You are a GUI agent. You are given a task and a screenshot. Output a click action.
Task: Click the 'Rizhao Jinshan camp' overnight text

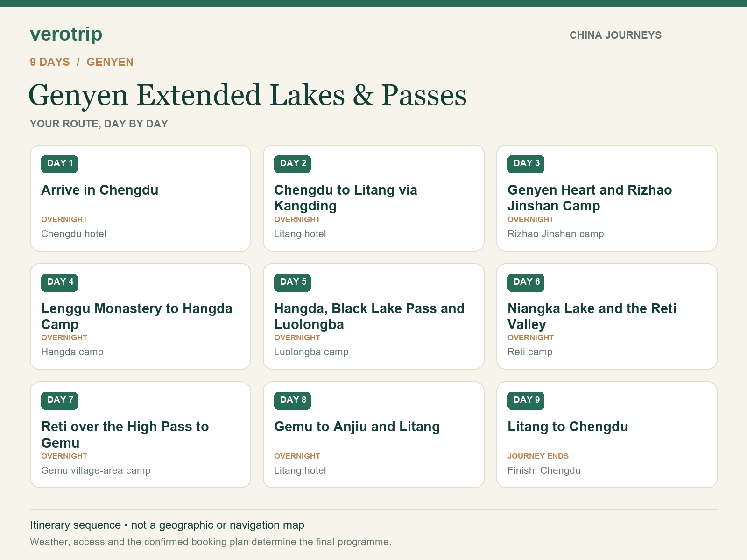point(556,234)
